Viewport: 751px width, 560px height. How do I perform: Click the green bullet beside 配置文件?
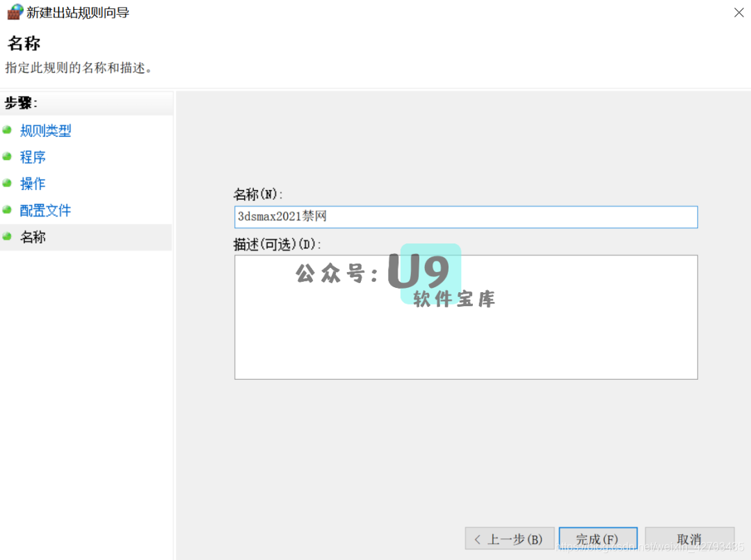pos(7,209)
